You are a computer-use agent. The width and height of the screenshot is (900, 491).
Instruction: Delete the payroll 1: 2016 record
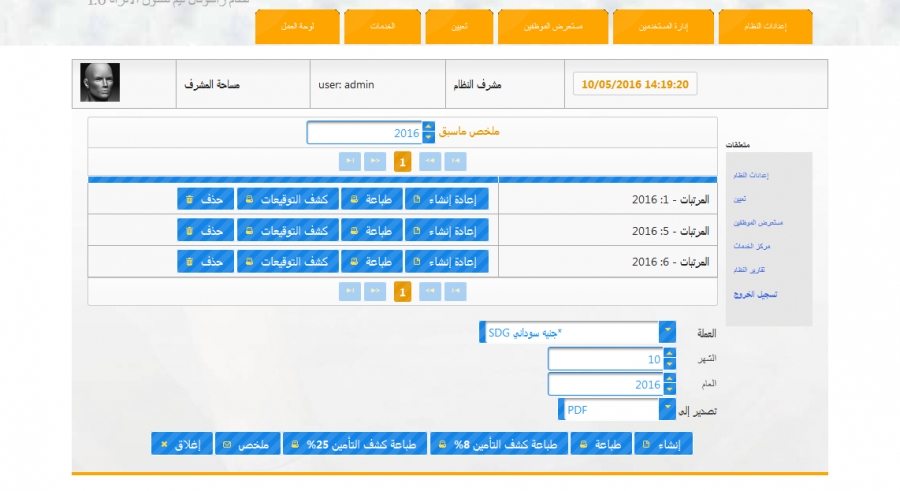tap(205, 199)
